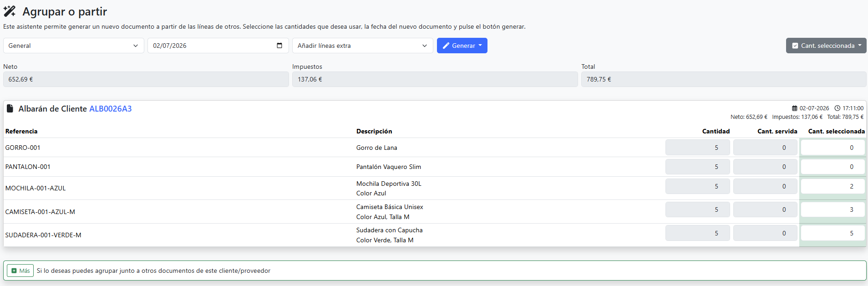Click the Más button to add documents
868x286 pixels.
[x=20, y=271]
